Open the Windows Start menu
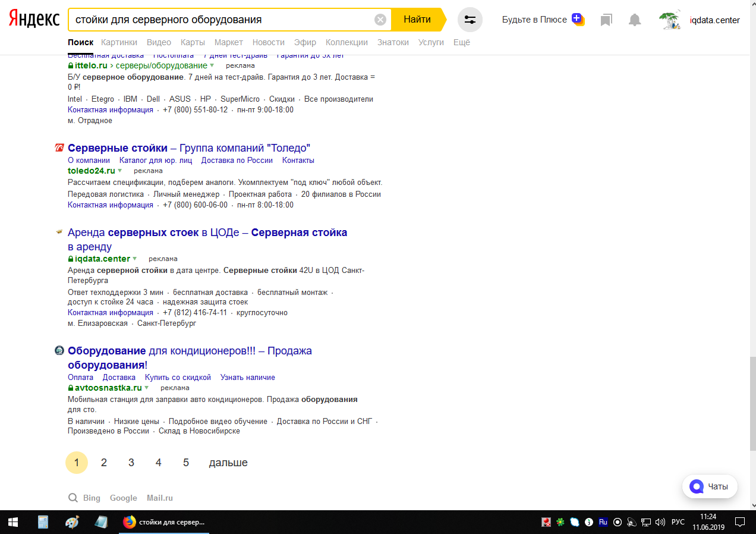The height and width of the screenshot is (534, 756). (13, 522)
